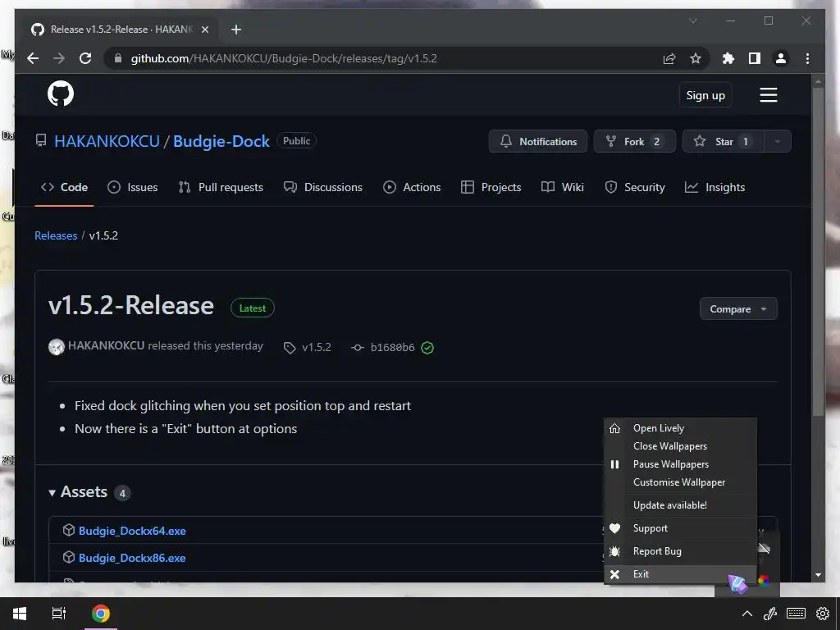
Task: Open Star list dropdown arrow
Action: coord(778,141)
